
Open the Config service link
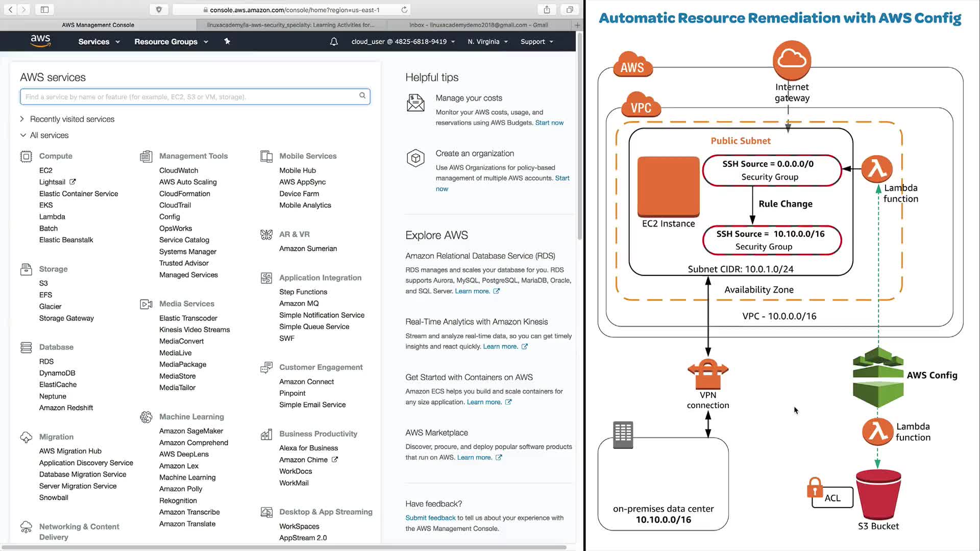click(x=169, y=216)
